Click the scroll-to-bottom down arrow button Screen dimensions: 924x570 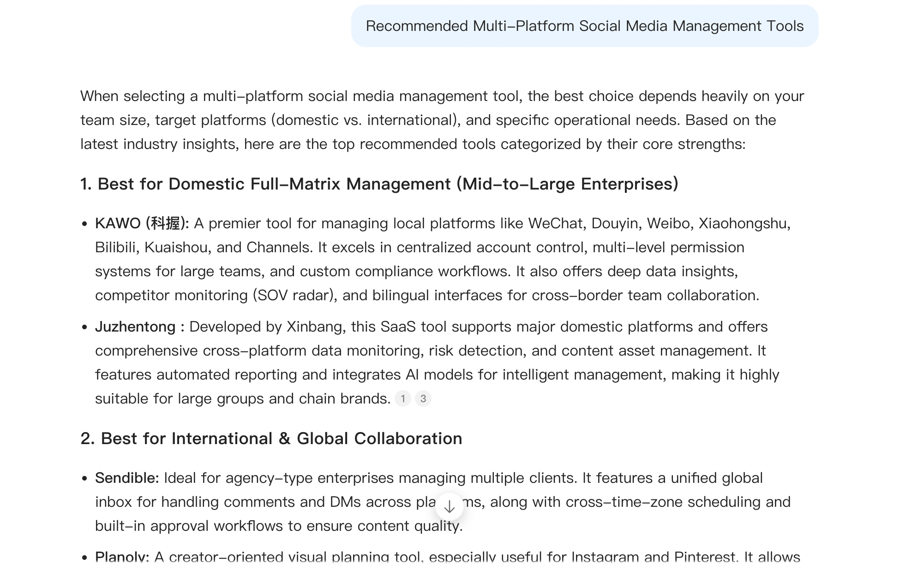coord(449,506)
